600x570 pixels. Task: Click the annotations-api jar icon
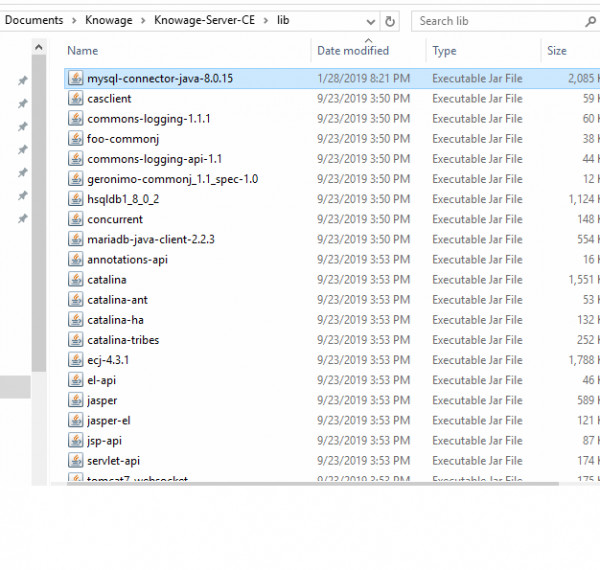click(x=76, y=259)
